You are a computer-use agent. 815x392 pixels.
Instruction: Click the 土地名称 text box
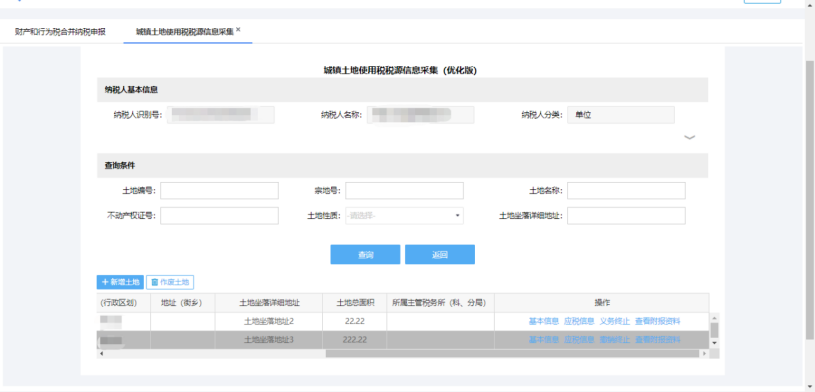point(626,191)
